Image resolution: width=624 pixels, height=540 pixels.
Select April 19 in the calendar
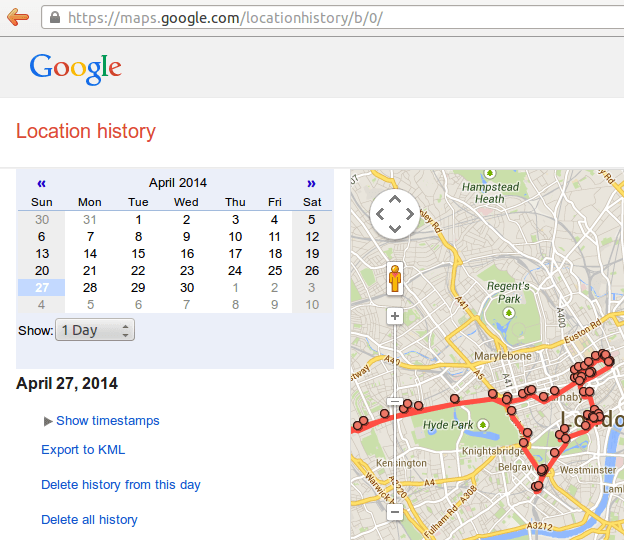coord(312,253)
